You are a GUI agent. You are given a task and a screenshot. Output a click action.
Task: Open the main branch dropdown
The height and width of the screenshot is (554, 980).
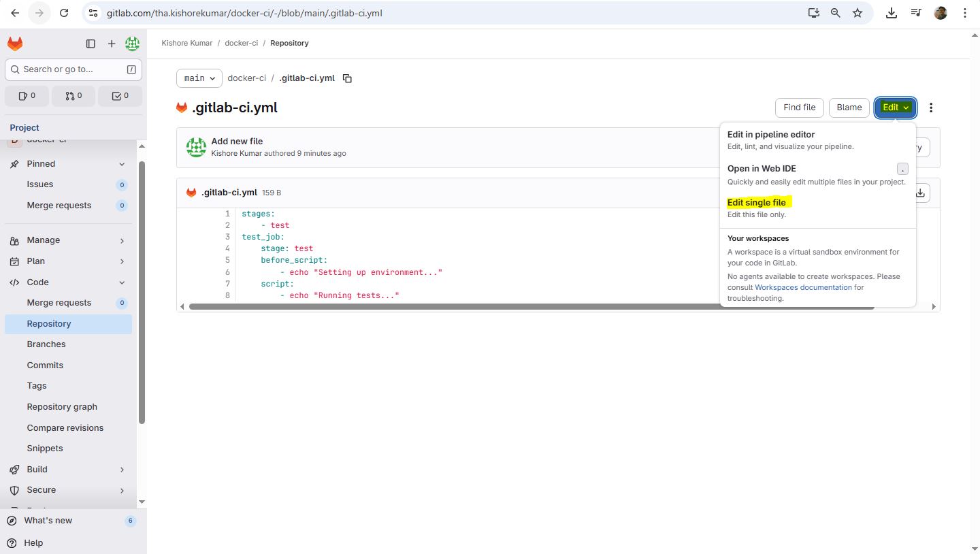pyautogui.click(x=199, y=78)
